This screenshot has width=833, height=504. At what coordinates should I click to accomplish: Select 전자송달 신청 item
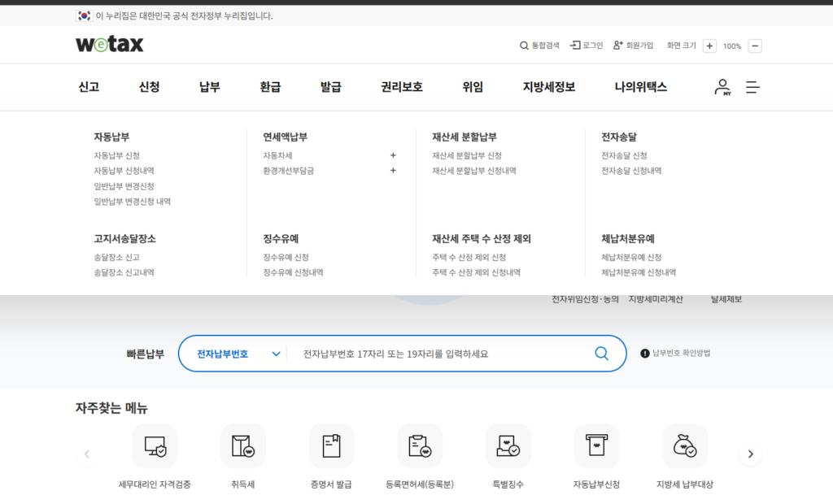pyautogui.click(x=624, y=155)
